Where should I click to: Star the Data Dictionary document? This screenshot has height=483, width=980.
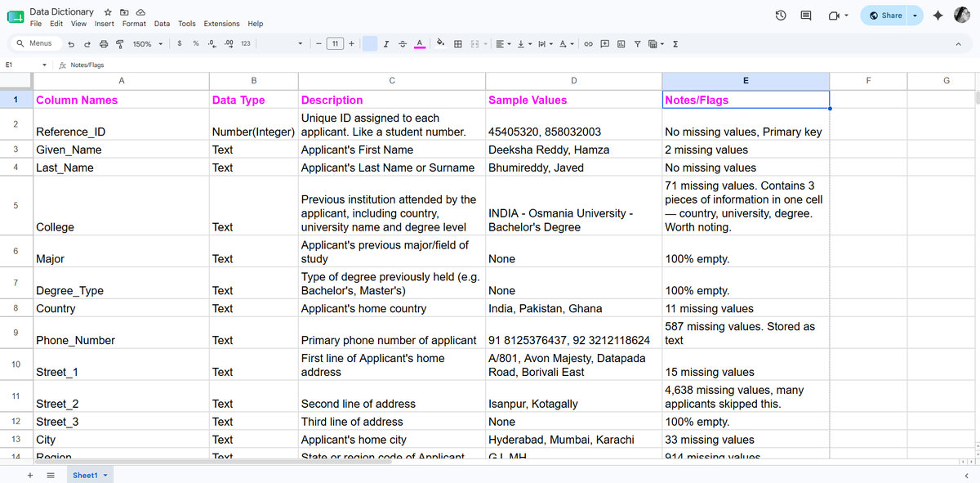pyautogui.click(x=109, y=12)
